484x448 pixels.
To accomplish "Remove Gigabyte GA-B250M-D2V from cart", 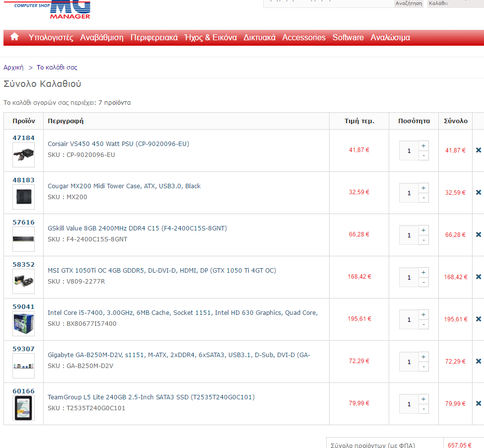I will [x=479, y=361].
